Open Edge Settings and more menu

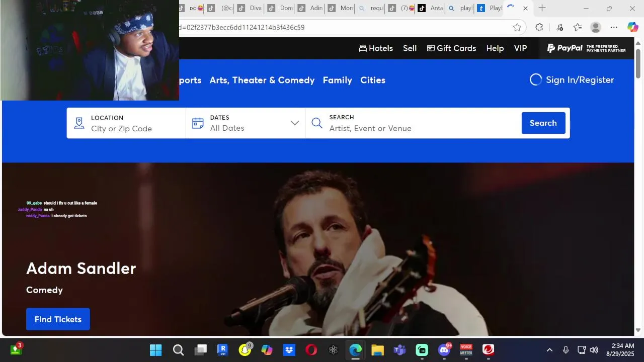[614, 27]
